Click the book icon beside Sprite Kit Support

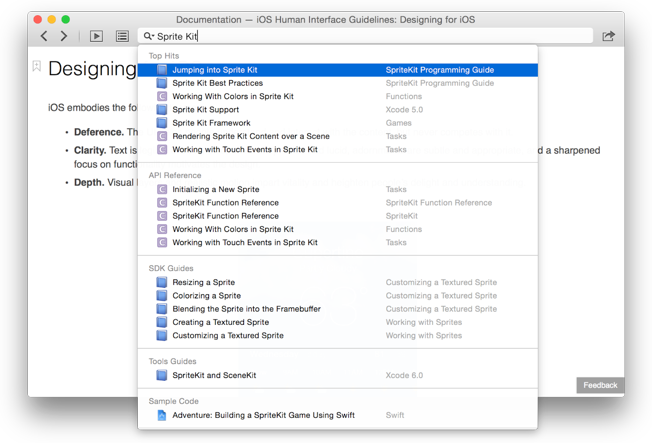162,110
